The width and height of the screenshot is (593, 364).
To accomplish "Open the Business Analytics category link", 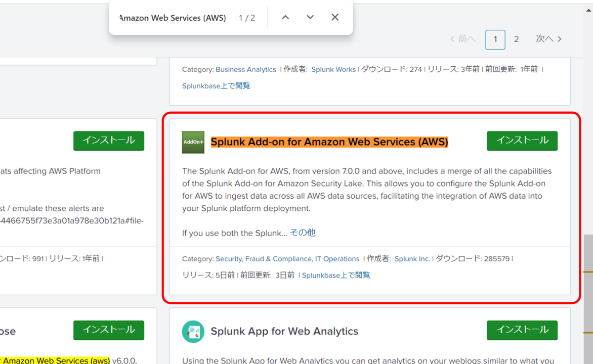I will point(246,69).
